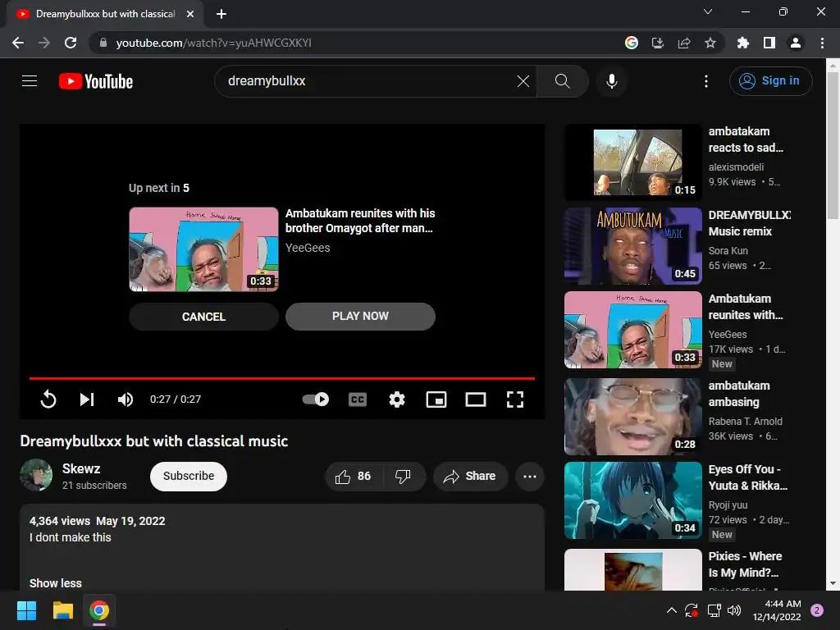Open Windows Start menu

coord(26,610)
